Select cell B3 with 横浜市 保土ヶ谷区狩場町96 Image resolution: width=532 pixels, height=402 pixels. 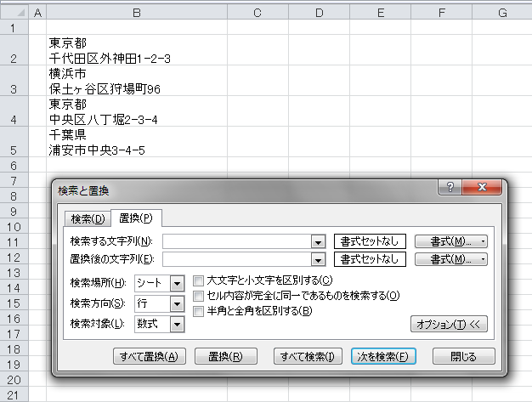coord(137,81)
